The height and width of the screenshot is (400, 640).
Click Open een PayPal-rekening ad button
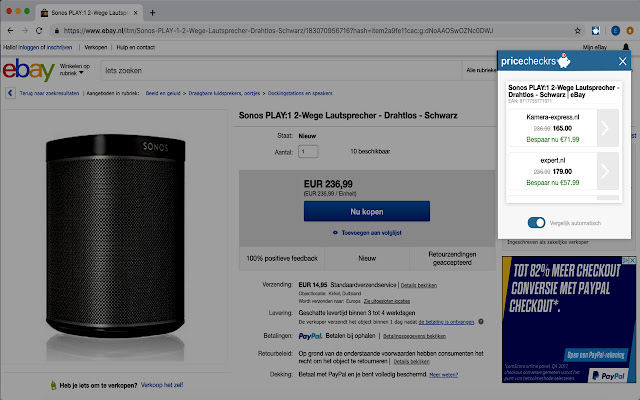pyautogui.click(x=596, y=355)
